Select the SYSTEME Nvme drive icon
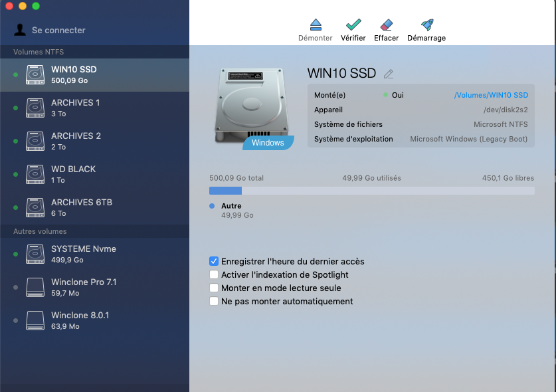Image resolution: width=556 pixels, height=392 pixels. tap(35, 254)
